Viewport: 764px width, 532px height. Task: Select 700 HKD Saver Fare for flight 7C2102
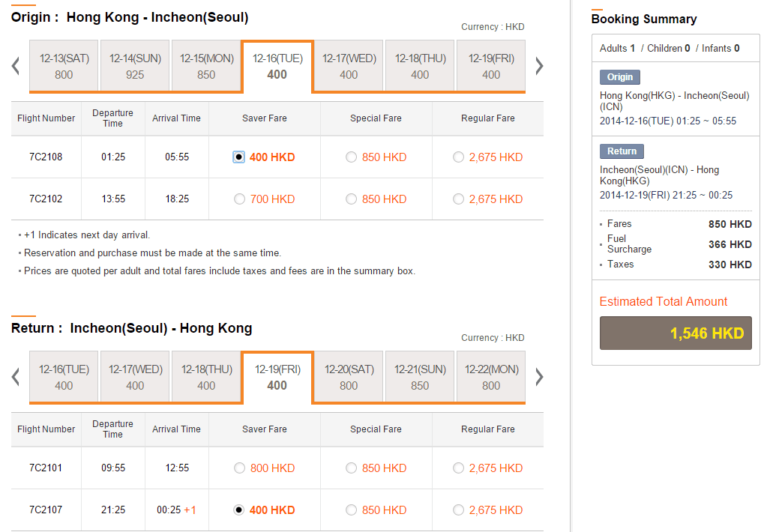(240, 199)
